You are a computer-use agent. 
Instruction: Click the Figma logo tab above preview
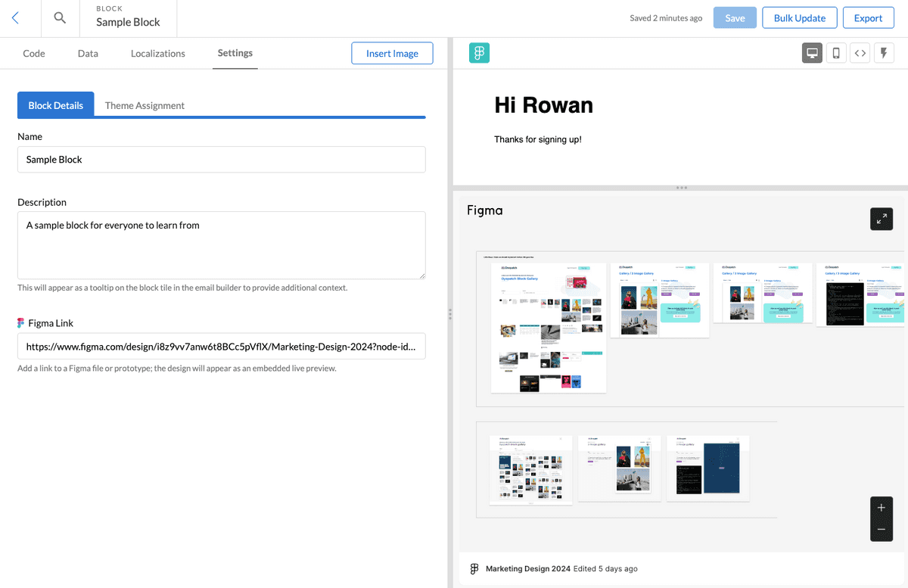pos(479,53)
